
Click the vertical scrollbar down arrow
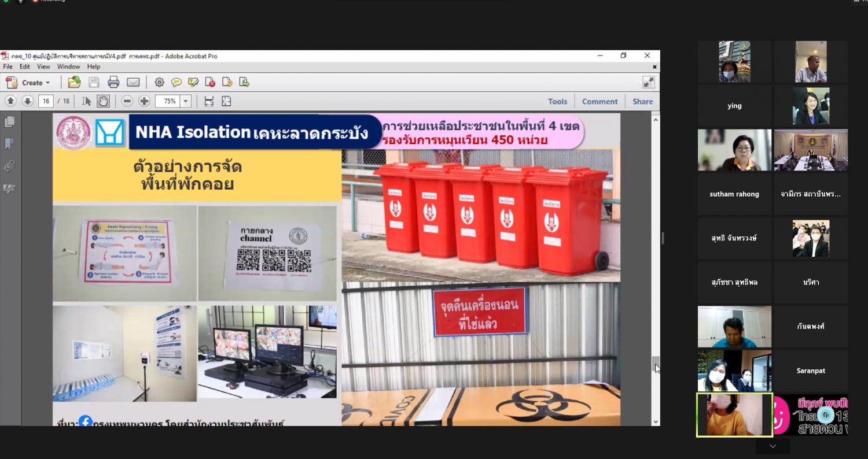point(656,422)
